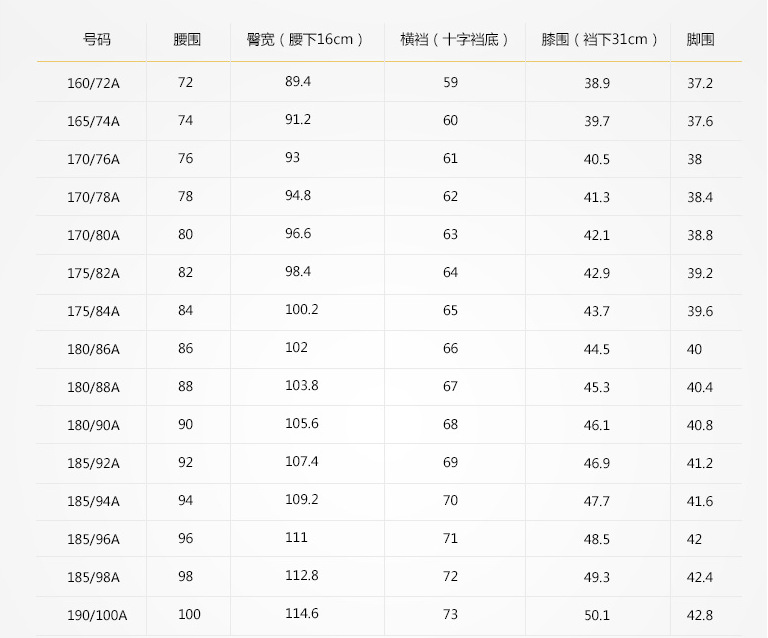Click the 脚围 column header
Image resolution: width=768 pixels, height=638 pixels.
700,40
